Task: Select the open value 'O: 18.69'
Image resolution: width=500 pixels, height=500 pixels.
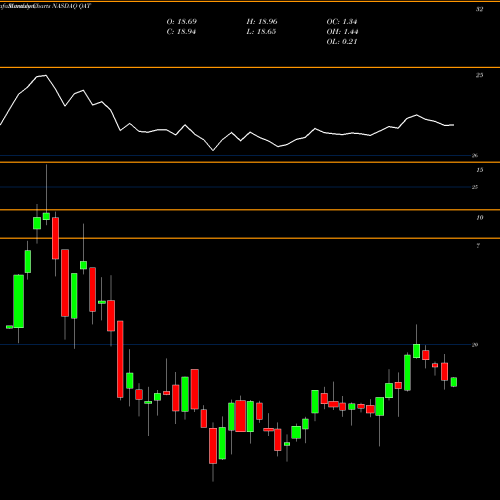Action: click(182, 22)
